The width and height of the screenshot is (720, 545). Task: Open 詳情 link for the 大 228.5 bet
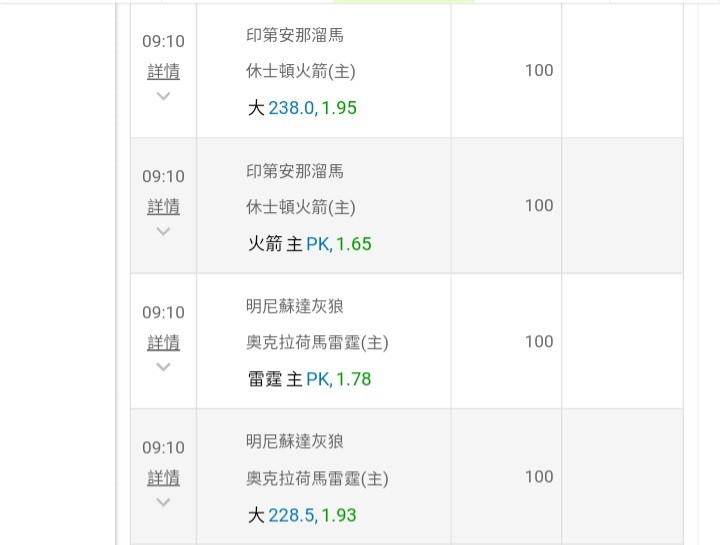pyautogui.click(x=163, y=478)
